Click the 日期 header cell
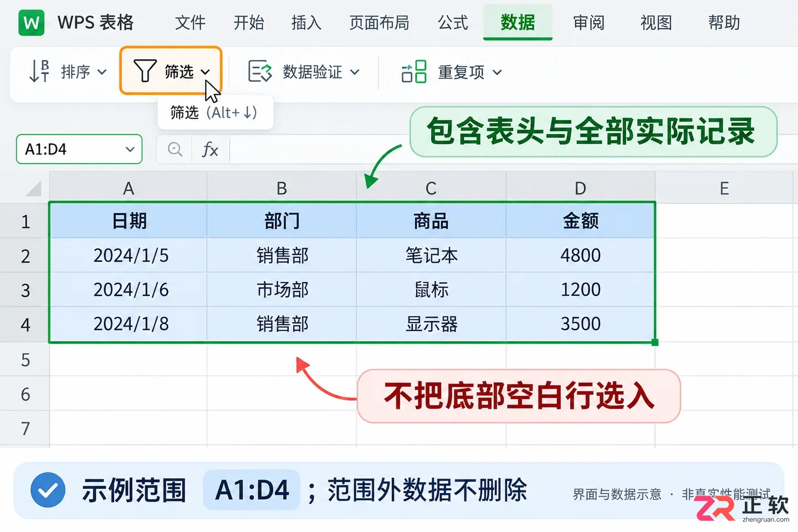 (128, 221)
